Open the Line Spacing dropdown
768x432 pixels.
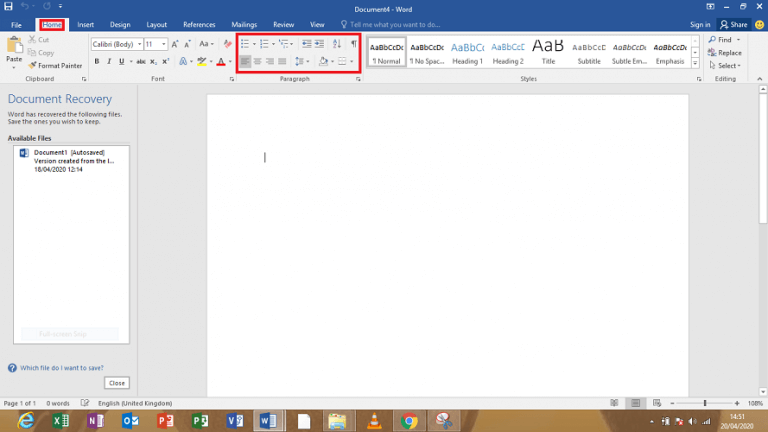tap(302, 62)
